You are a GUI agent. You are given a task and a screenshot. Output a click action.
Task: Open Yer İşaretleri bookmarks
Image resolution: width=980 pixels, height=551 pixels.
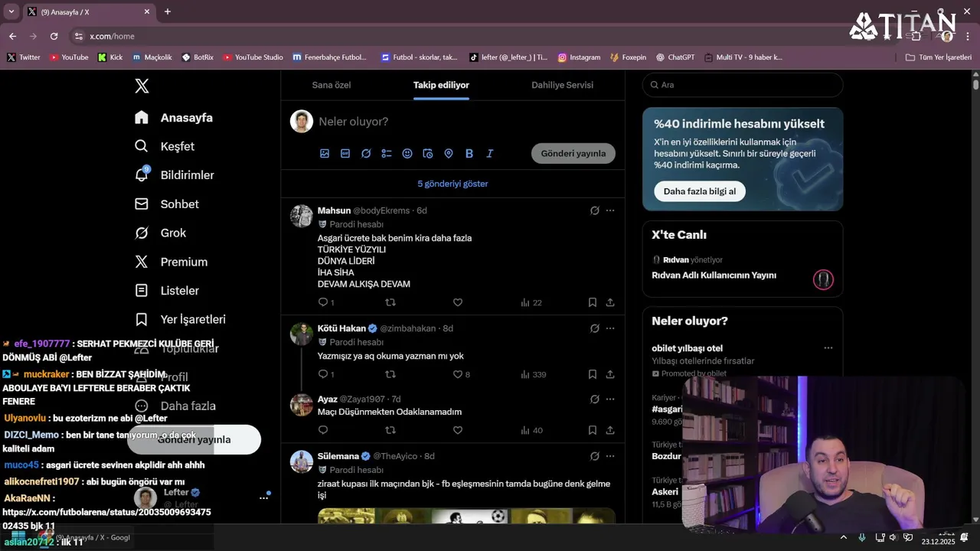[180, 319]
